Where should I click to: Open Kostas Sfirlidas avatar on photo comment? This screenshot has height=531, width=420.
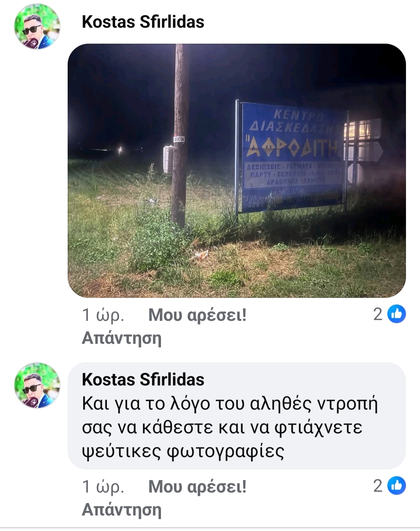point(37,26)
